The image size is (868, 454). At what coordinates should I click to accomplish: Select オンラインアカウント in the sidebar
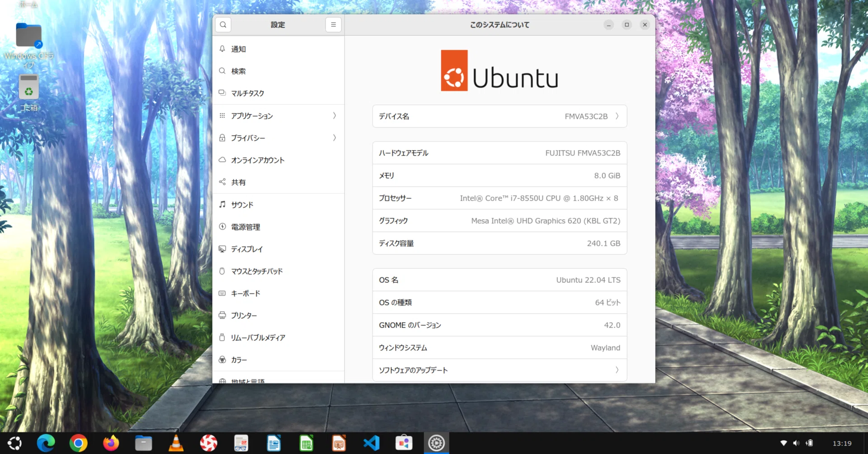pyautogui.click(x=278, y=160)
